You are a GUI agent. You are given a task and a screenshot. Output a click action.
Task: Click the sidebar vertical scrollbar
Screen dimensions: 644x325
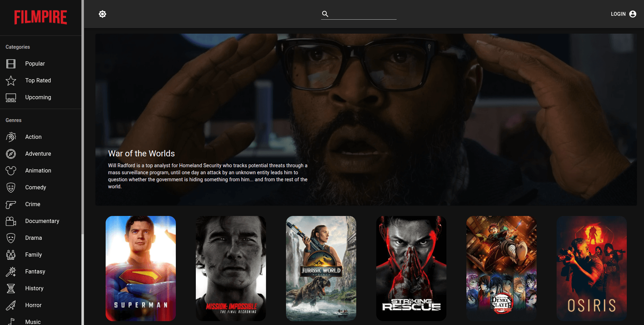pos(83,117)
